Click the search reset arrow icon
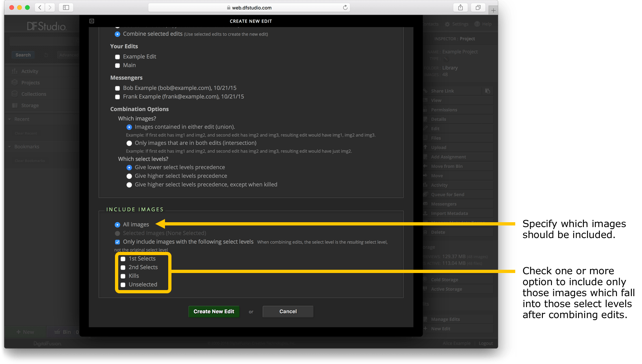This screenshot has width=642, height=364. click(46, 55)
